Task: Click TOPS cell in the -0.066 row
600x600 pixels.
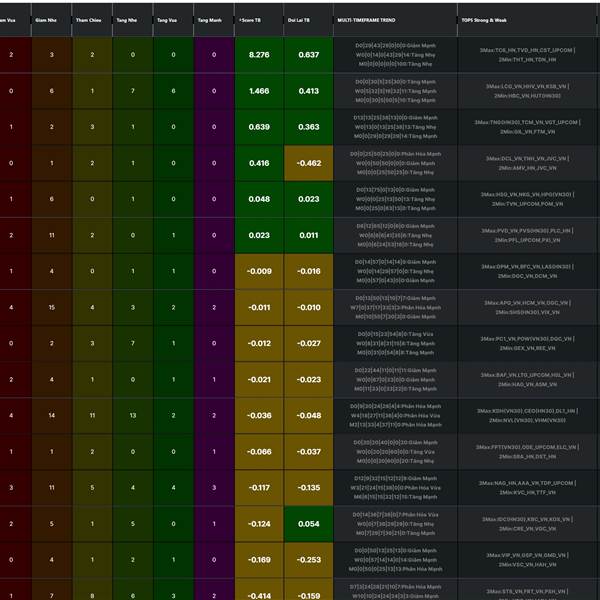Action: coord(527,452)
